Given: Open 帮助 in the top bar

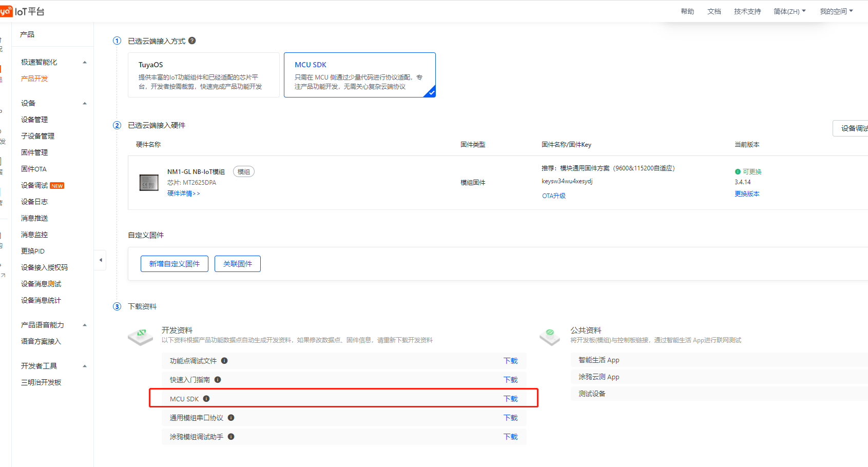Looking at the screenshot, I should (687, 11).
